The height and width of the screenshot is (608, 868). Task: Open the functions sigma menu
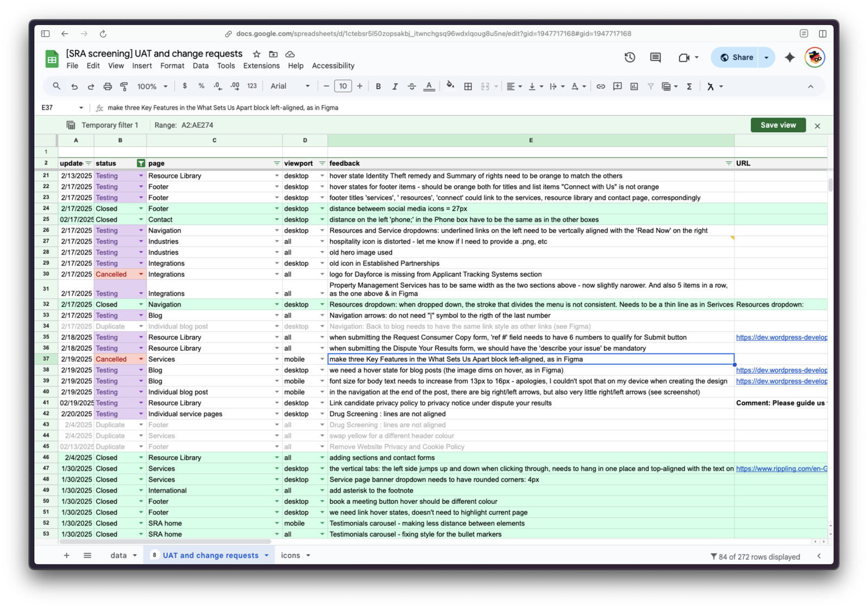point(689,86)
